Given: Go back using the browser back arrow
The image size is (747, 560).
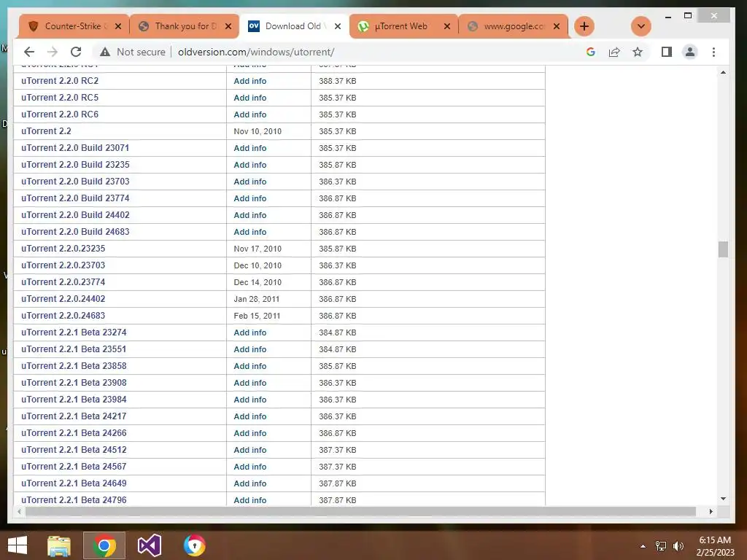Looking at the screenshot, I should tap(29, 52).
